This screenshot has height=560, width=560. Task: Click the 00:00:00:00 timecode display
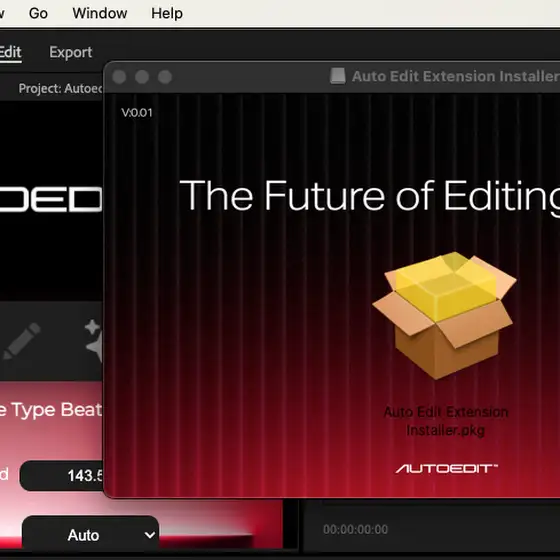355,529
